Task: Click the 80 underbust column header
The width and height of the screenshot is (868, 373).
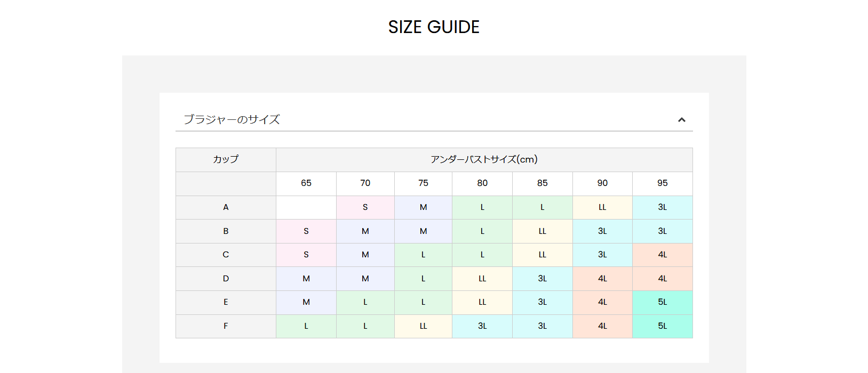Action: click(x=482, y=183)
